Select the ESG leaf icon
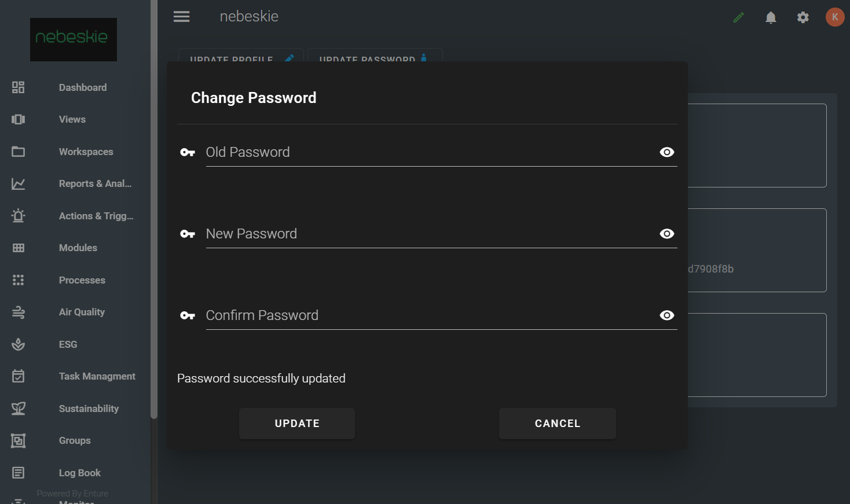Screen dimensions: 850x504 coord(19,344)
